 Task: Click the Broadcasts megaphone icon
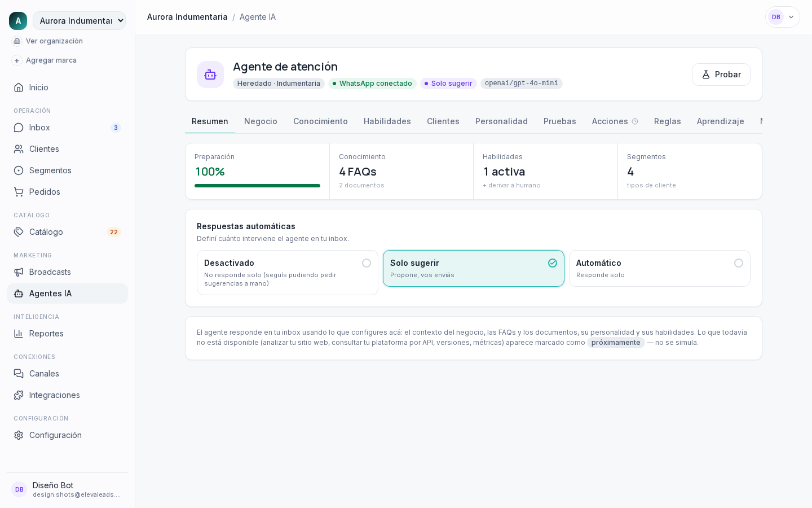(x=19, y=272)
